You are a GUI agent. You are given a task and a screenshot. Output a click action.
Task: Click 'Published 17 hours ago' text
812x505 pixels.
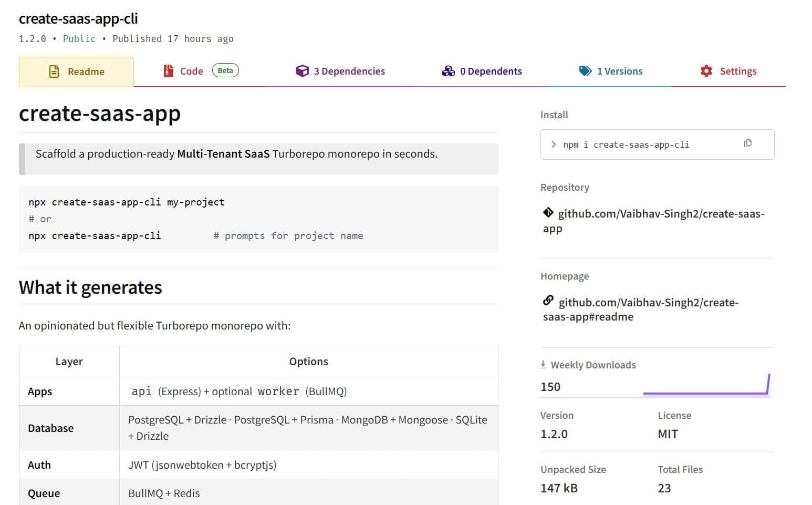coord(173,39)
